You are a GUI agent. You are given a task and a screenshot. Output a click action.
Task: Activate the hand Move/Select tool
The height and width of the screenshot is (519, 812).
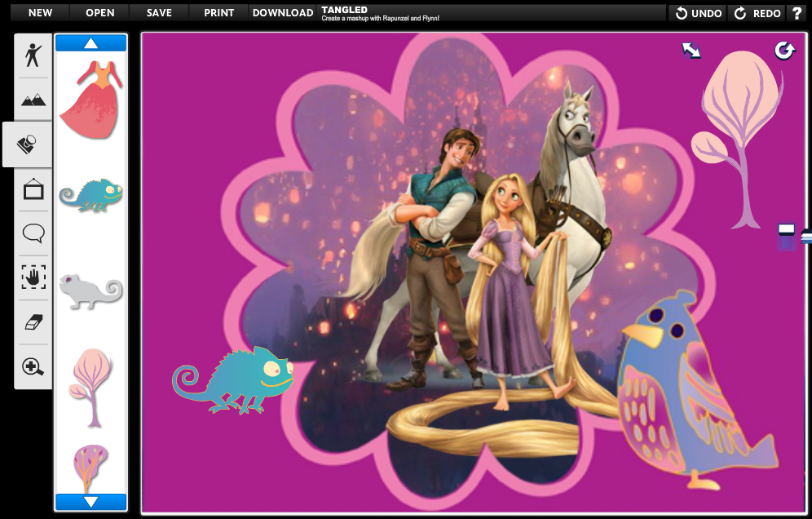point(33,277)
